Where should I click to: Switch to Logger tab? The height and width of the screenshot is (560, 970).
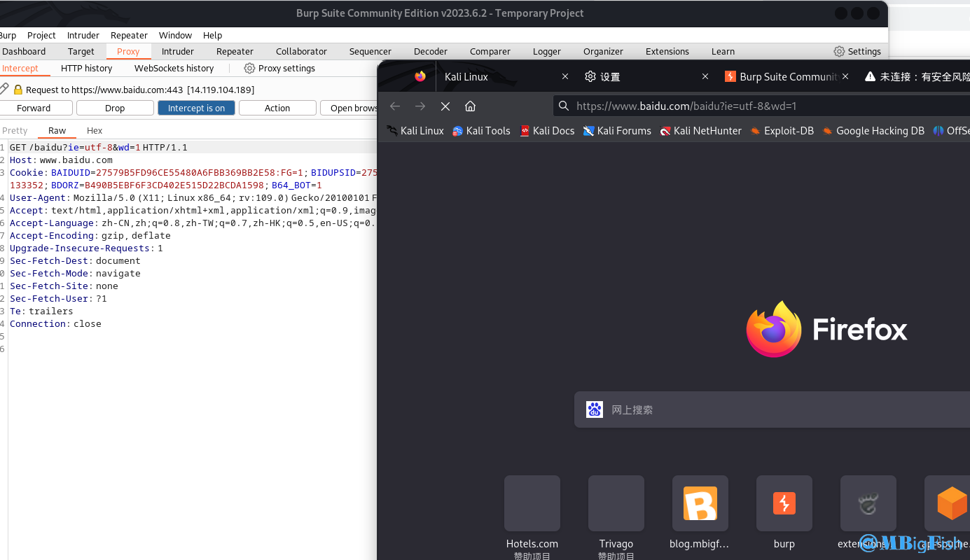[x=547, y=51]
